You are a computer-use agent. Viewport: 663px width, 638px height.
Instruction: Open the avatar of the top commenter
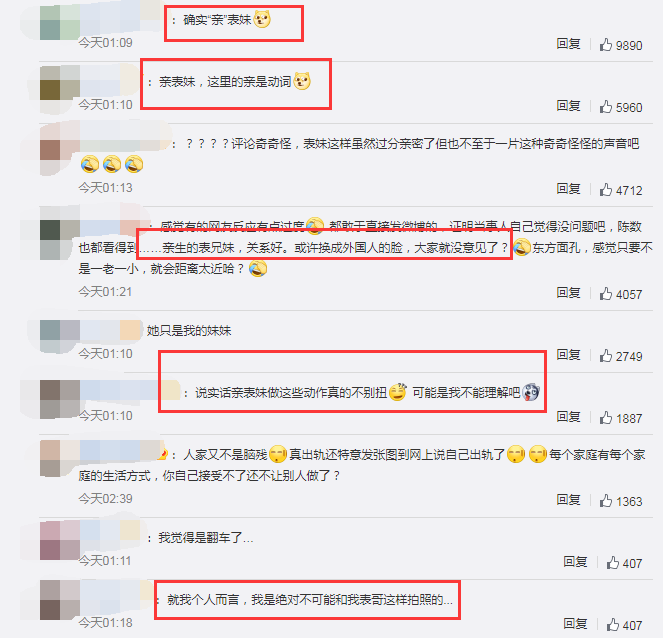(60, 22)
